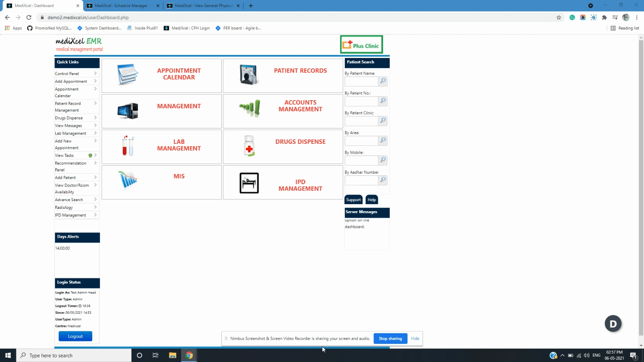Click the By Patient No. input field
The height and width of the screenshot is (362, 644).
[361, 101]
